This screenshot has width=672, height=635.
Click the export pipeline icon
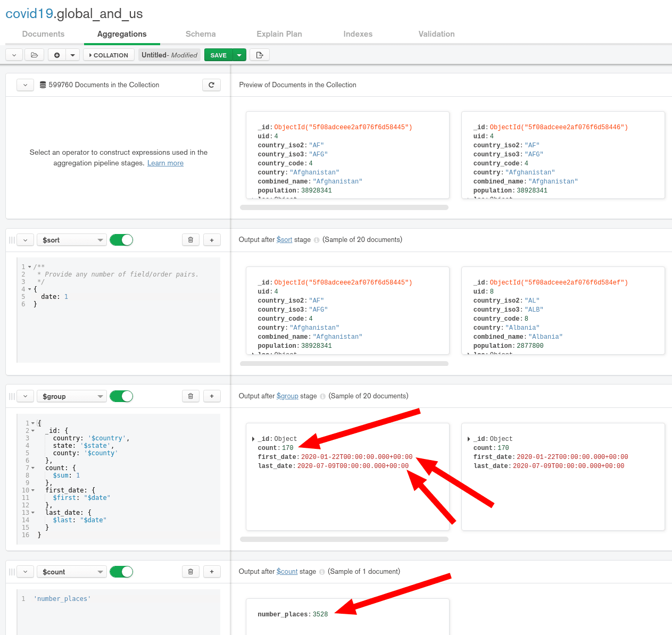[x=260, y=55]
